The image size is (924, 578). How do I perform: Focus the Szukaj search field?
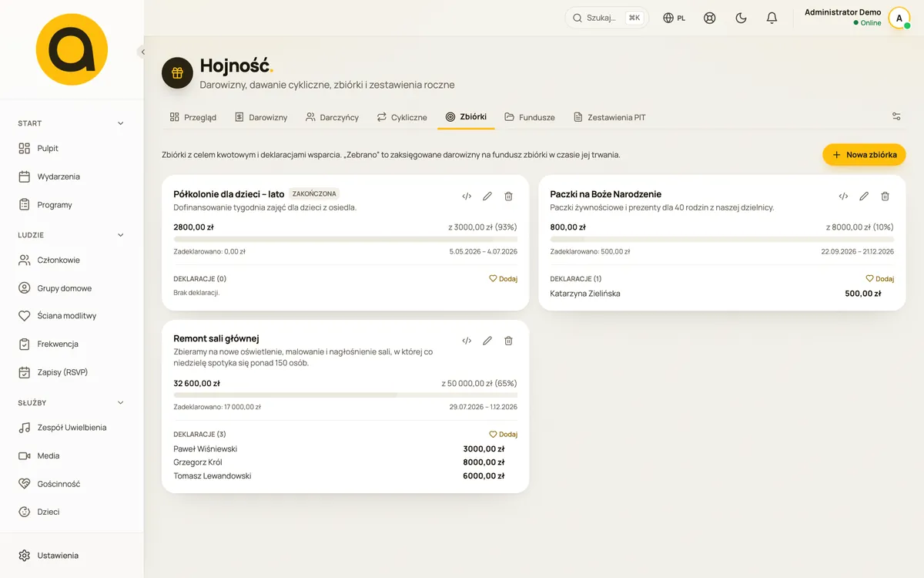click(607, 18)
